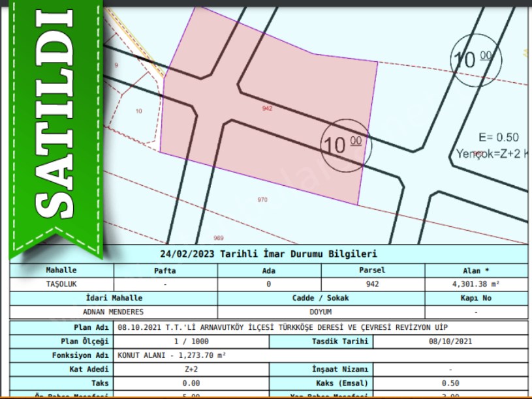The image size is (532, 399).
Task: Click the green SATILDI banner
Action: point(54,124)
